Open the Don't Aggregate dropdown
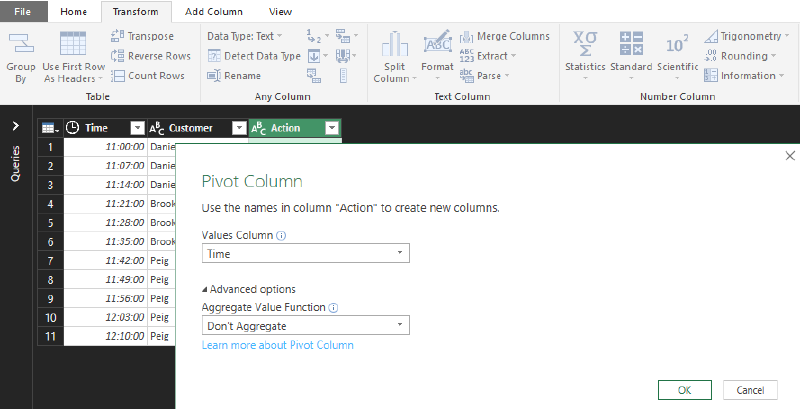This screenshot has width=800, height=409. point(306,325)
